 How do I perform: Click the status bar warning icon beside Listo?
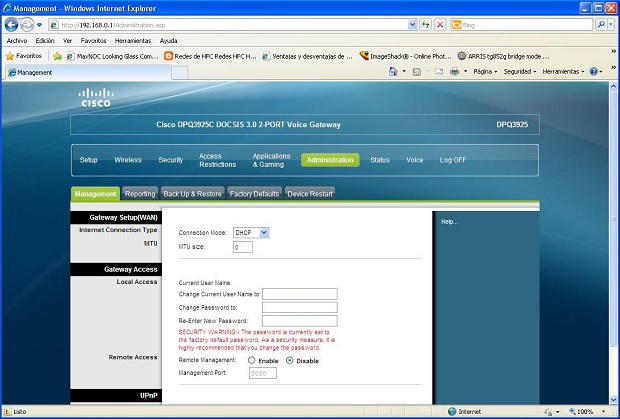[8, 411]
